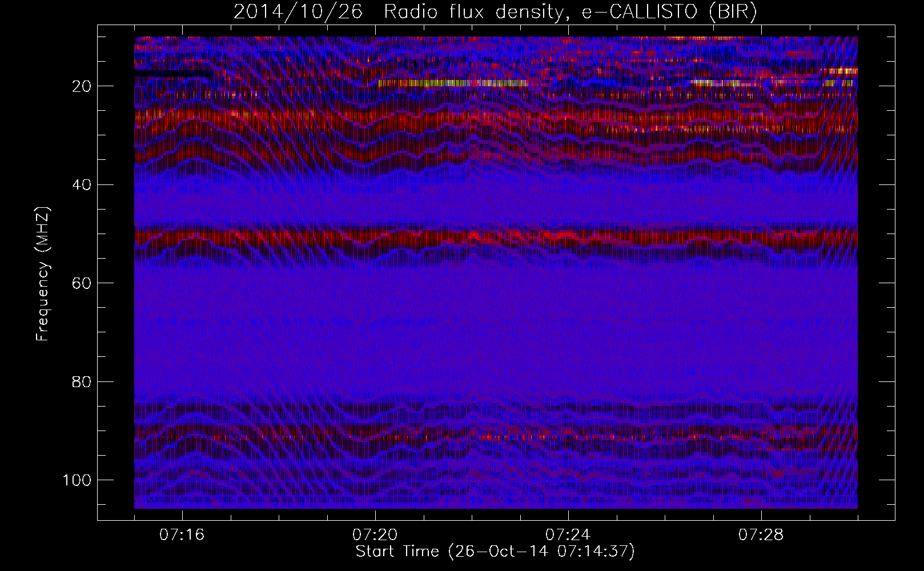Image resolution: width=924 pixels, height=571 pixels.
Task: Click the 80 MHz frequency tick label
Action: pos(82,381)
